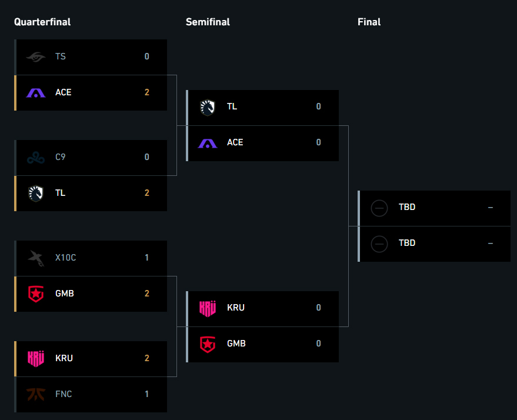
Task: Click the Team Secret logo in quarterfinal
Action: coord(36,56)
